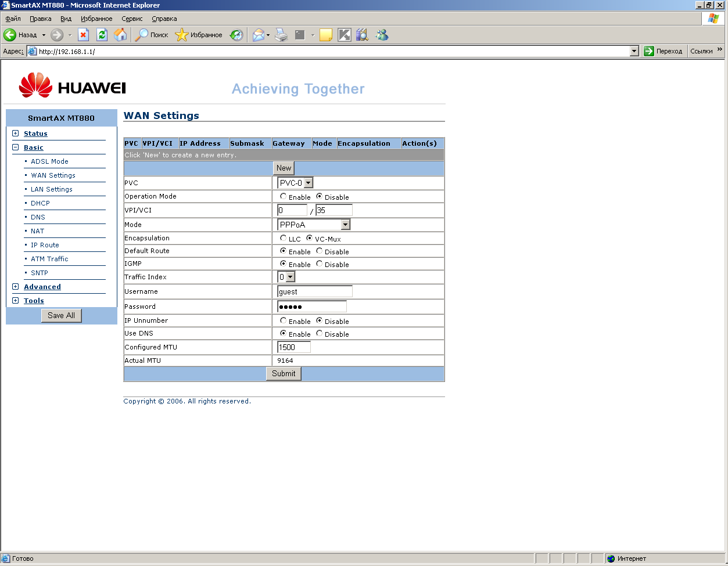Open the Traffic Index dropdown
The width and height of the screenshot is (728, 566).
(x=286, y=277)
